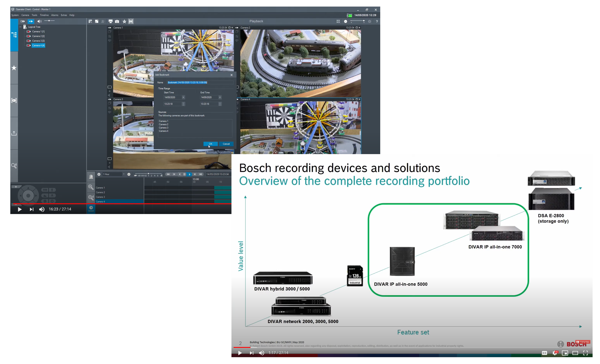Open the Logical Tree sidebar tab
This screenshot has width=600, height=364.
(x=14, y=35)
